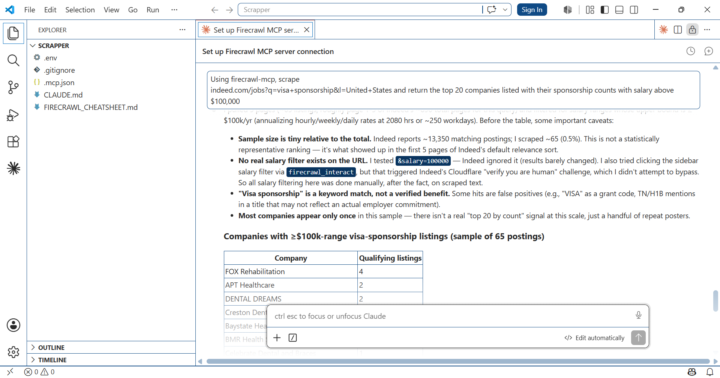Open the Explorer more actions menu
This screenshot has width=720, height=378.
point(182,30)
